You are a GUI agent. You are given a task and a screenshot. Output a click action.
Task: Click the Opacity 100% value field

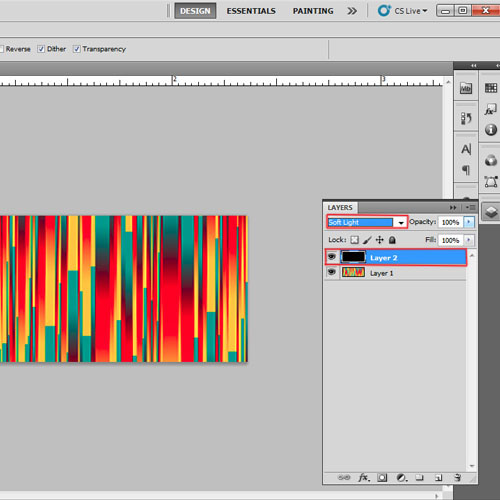click(450, 222)
